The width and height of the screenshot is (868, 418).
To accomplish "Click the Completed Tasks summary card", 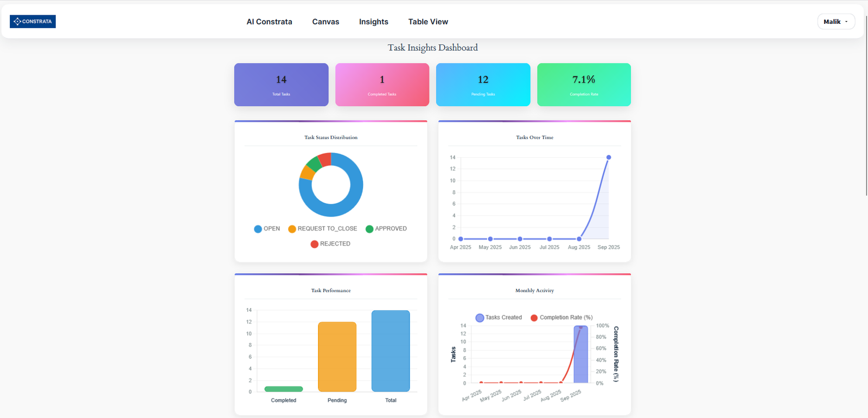I will point(382,85).
